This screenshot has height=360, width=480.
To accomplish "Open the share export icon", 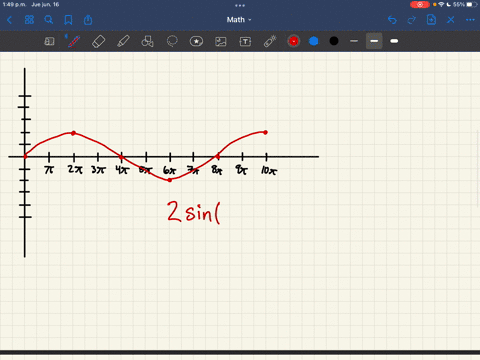I will click(x=88, y=20).
